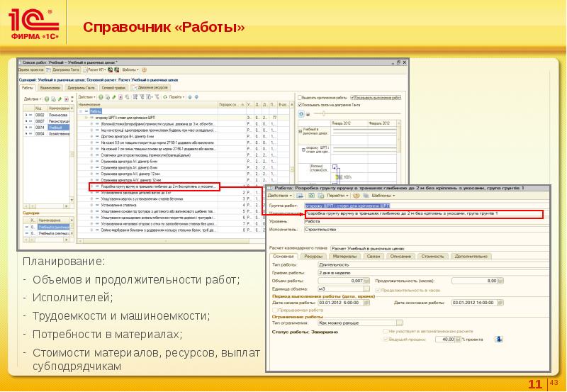Viewport: 567px width, 392px height.
Task: Enable Выделять критические работы checkbox
Action: [x=300, y=97]
